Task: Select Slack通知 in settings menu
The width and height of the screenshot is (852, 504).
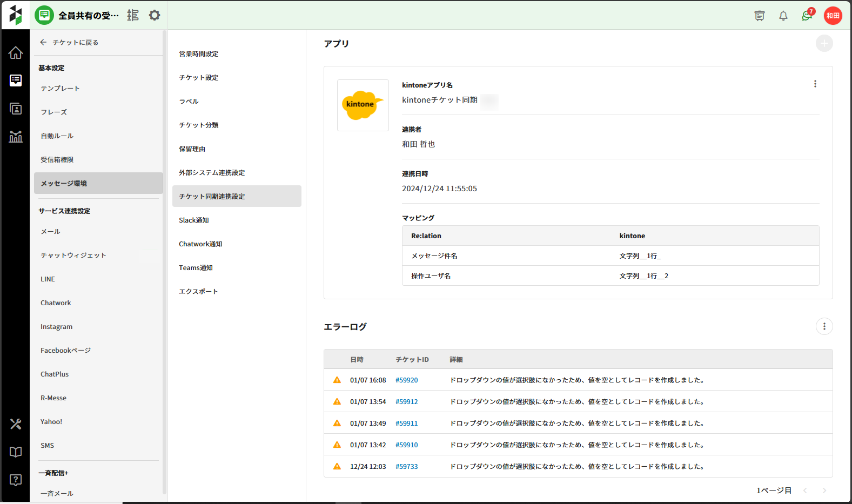Action: (x=194, y=220)
